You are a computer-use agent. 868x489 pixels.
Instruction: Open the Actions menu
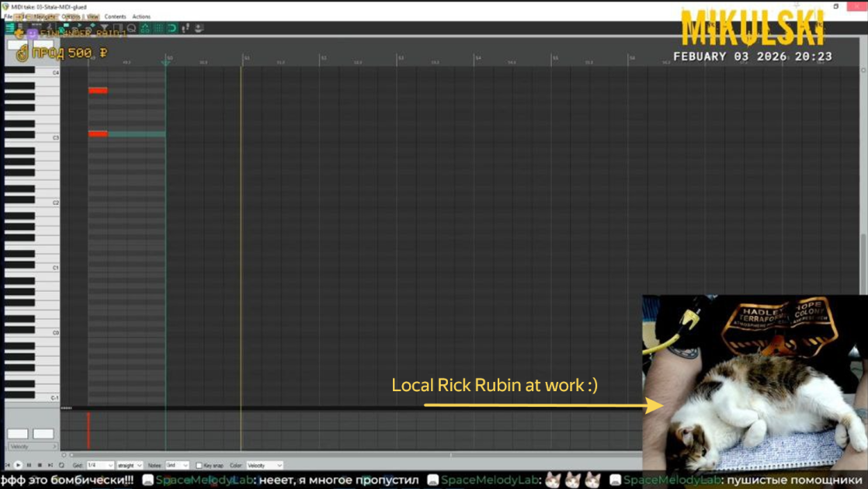[x=141, y=16]
